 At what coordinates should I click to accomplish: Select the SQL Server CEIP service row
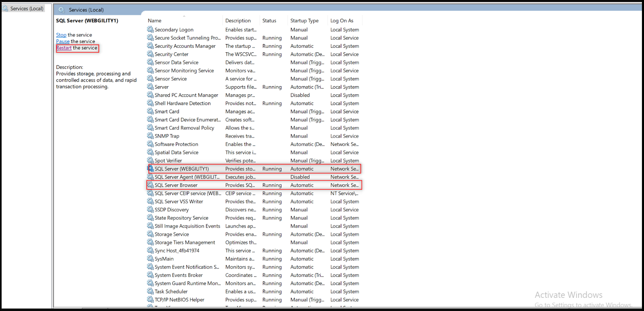tap(254, 193)
